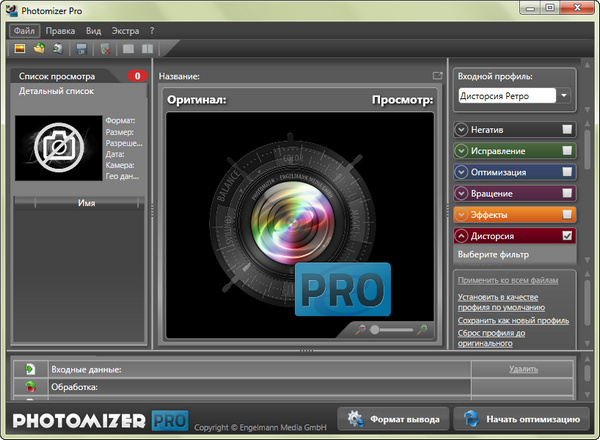This screenshot has width=600, height=440.
Task: Click the add image icon in the toolbar
Action: (19, 48)
